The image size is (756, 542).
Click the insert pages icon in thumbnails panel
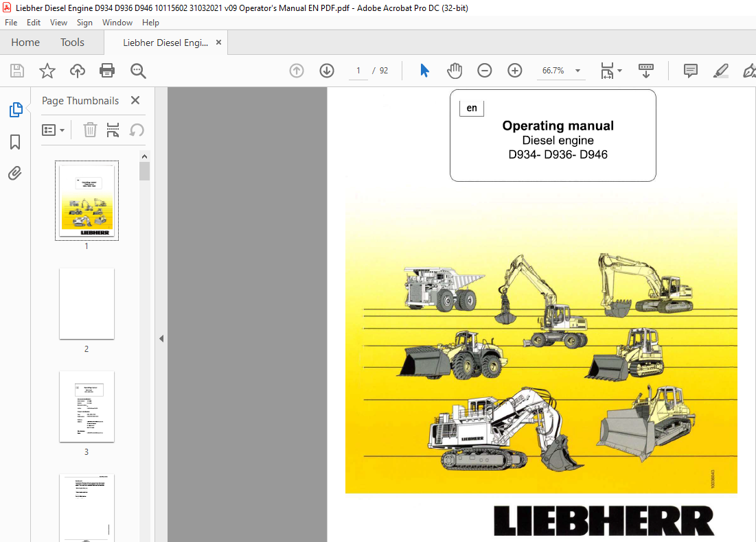(x=113, y=130)
